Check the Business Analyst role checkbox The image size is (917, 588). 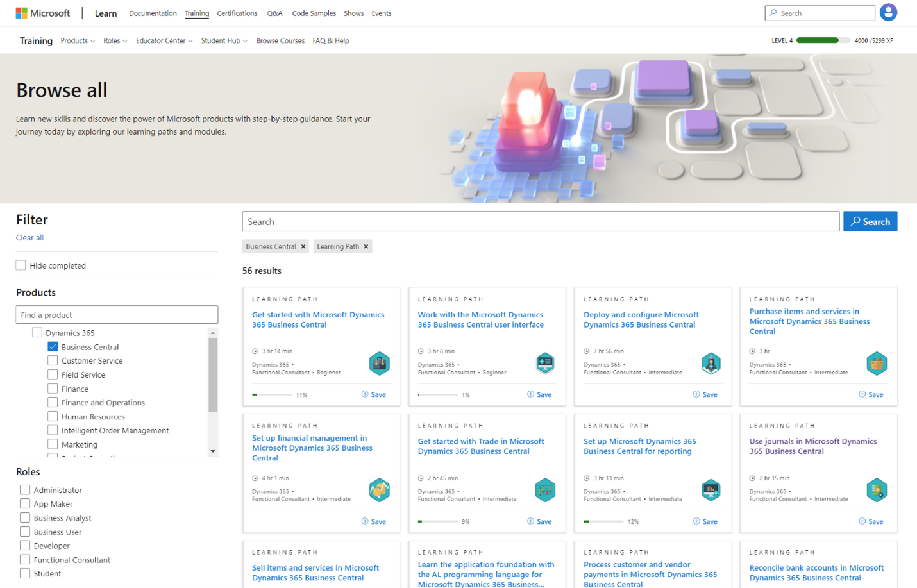click(25, 517)
